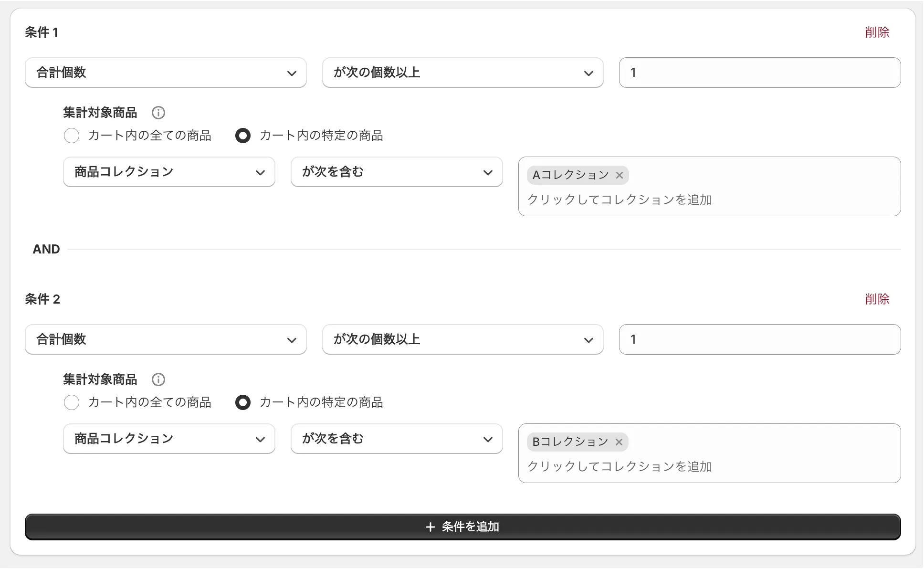Click the quantity value field in 条件2
Image resolution: width=924 pixels, height=569 pixels.
click(759, 339)
